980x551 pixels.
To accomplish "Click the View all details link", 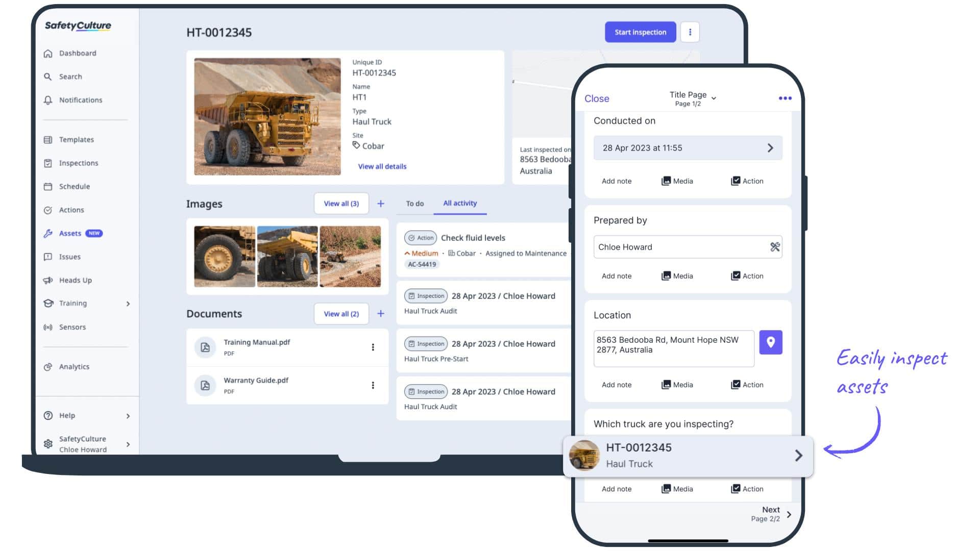I will 382,166.
